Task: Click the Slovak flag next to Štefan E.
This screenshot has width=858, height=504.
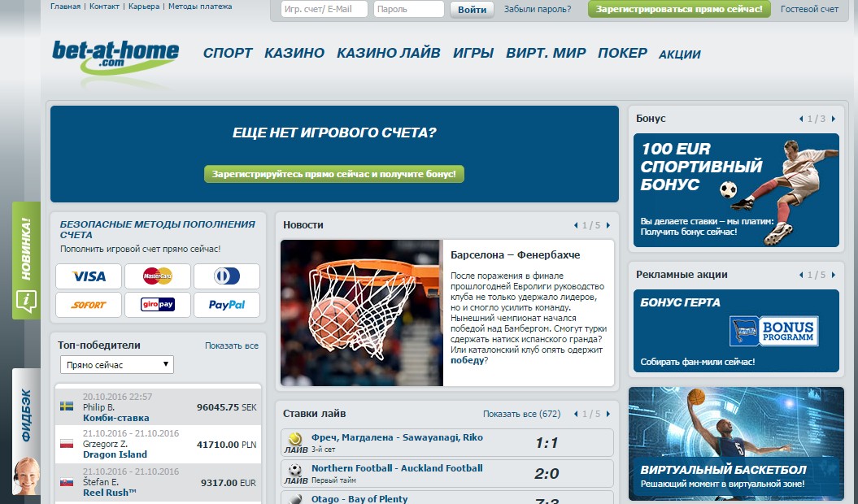Action: [x=67, y=481]
